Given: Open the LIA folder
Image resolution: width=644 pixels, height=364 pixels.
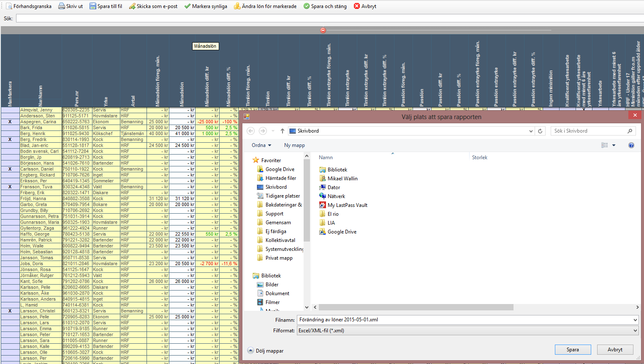Looking at the screenshot, I should tap(327, 223).
